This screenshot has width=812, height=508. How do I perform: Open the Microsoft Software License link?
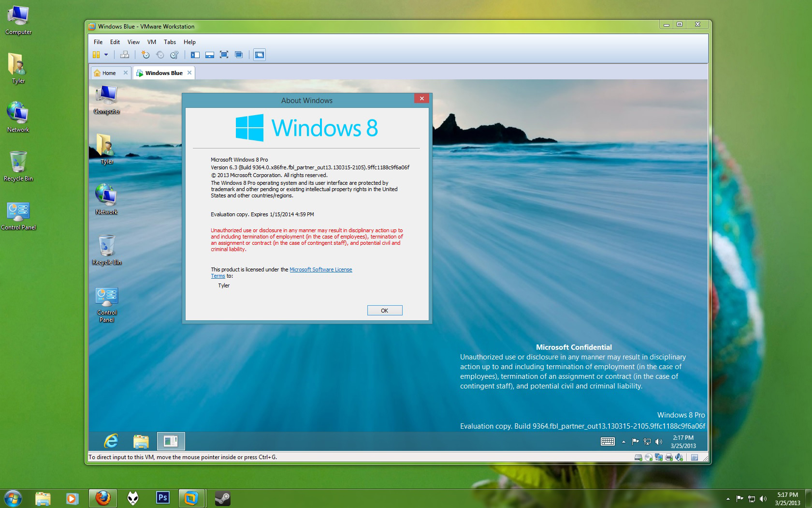pyautogui.click(x=320, y=269)
